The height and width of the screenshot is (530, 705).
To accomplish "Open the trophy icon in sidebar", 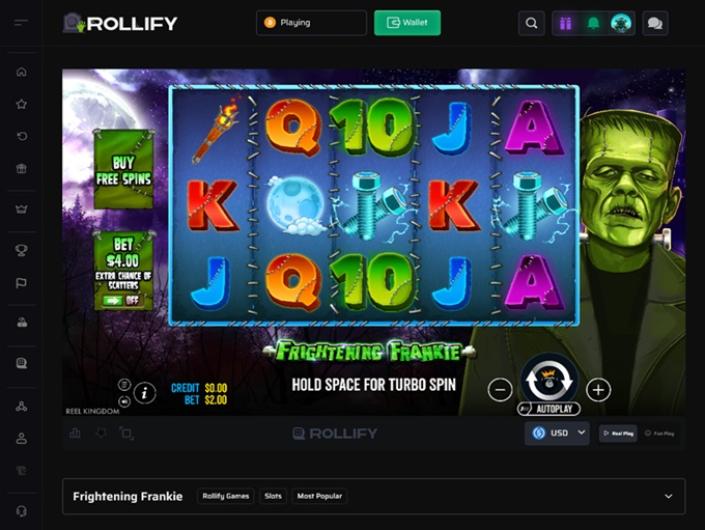I will [x=21, y=250].
